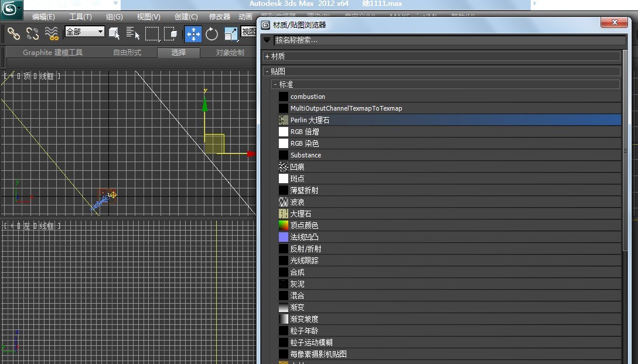Viewport: 638px width, 364px height.
Task: Click the 顶点颜色 gradient swatch
Action: 284,225
